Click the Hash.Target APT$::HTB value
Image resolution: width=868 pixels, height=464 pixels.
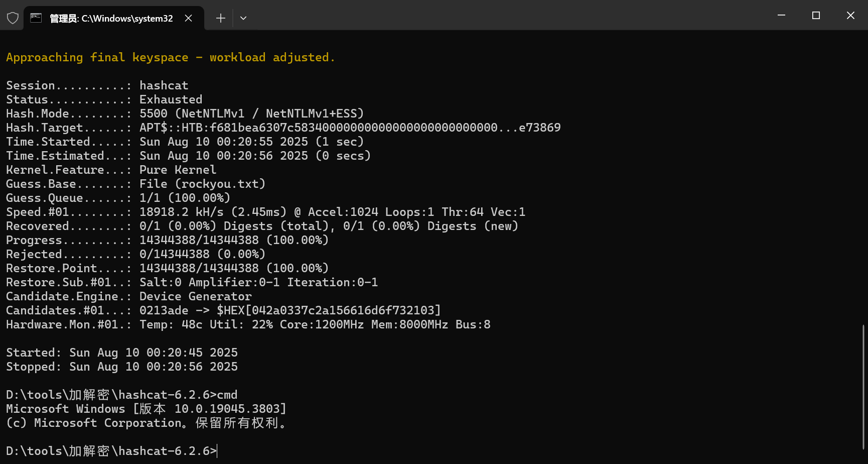click(350, 128)
